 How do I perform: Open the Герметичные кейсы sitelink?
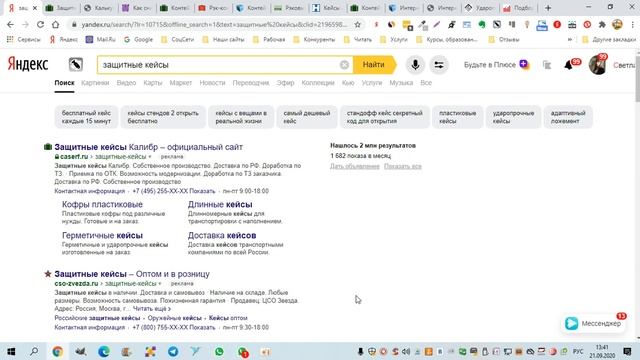point(102,236)
